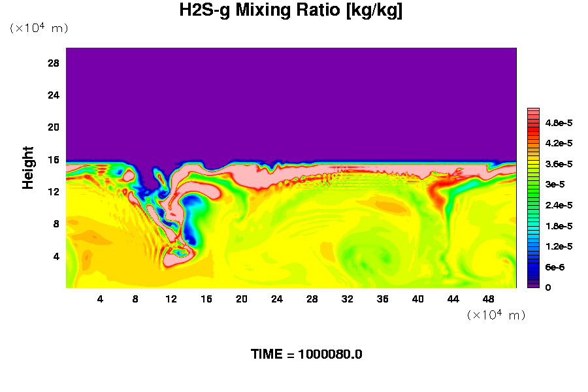The width and height of the screenshot is (588, 392).
Task: Select the pink swatch at colorbar top
Action: tap(532, 112)
